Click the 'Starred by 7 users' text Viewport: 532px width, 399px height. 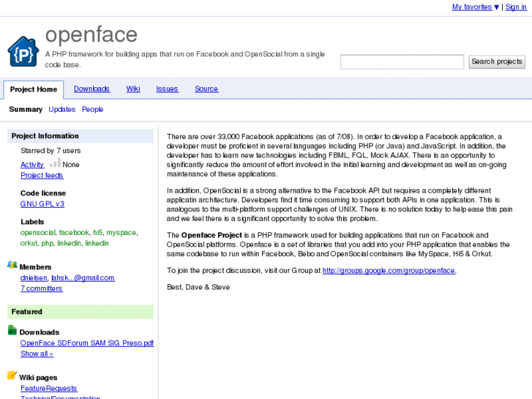50,151
